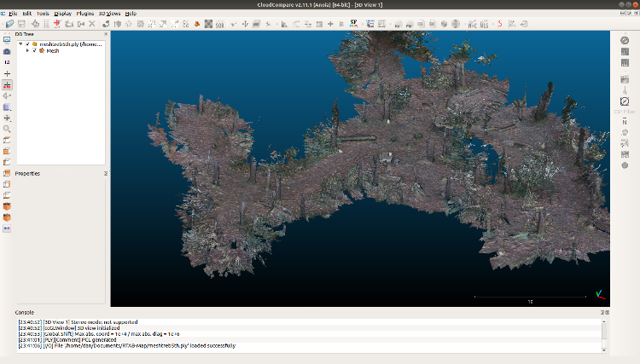Screen dimensions: 640x364
Task: Expand the Mesh tree node
Action: click(27, 50)
